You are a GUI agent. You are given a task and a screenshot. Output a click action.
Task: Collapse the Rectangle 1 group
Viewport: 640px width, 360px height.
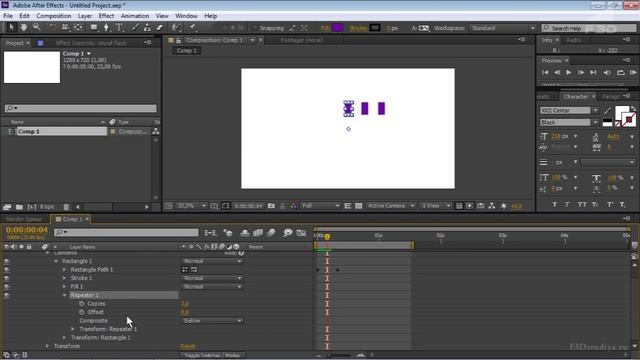[x=56, y=261]
